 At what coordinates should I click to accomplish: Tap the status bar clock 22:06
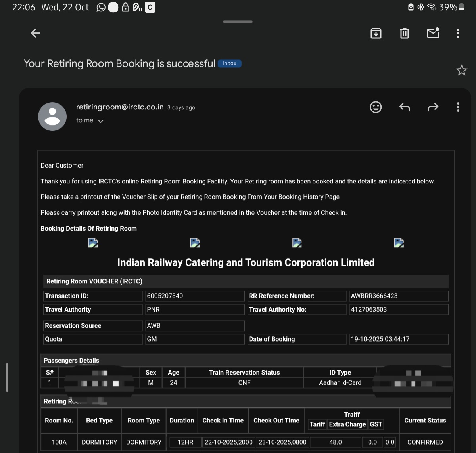[23, 7]
